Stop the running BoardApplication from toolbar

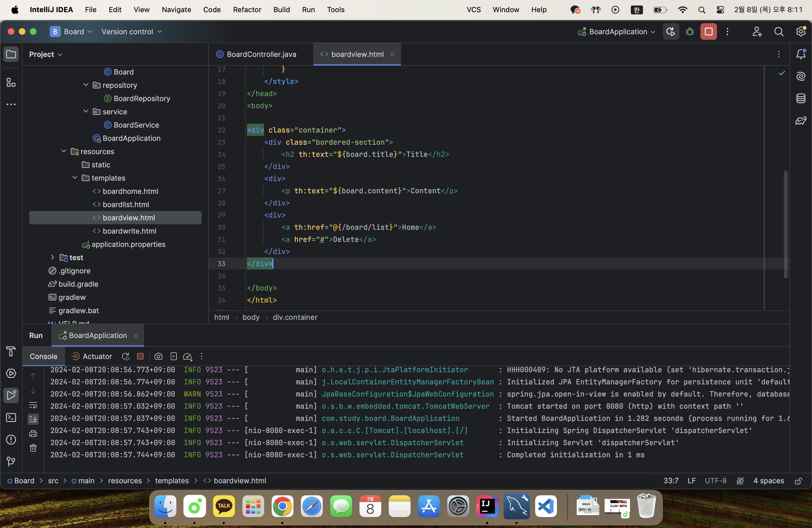point(708,32)
